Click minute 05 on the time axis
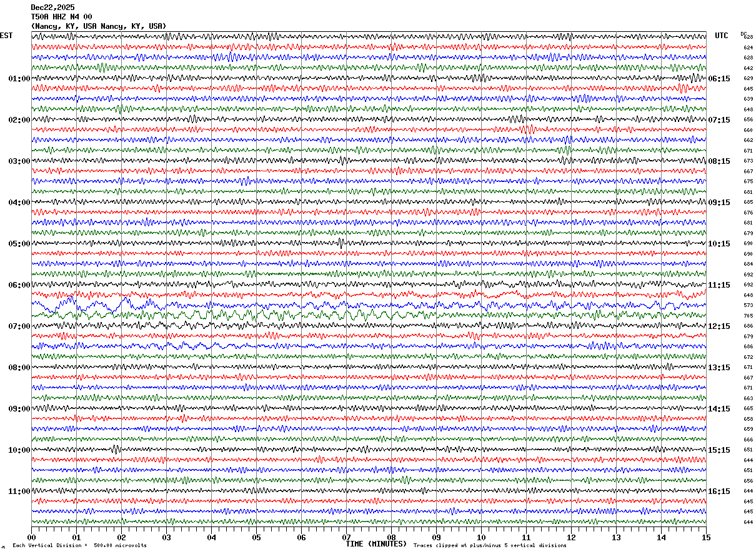The height and width of the screenshot is (554, 756). click(256, 537)
